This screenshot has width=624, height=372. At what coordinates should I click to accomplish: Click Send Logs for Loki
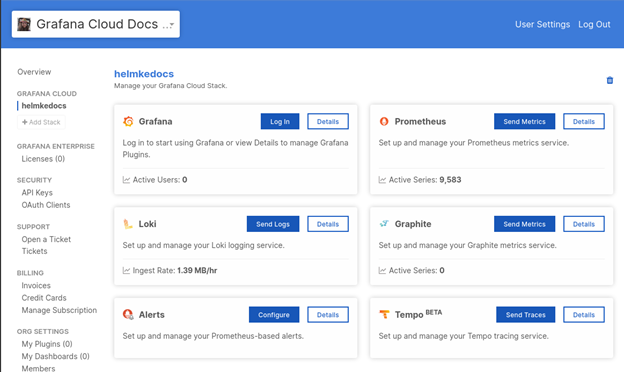tap(273, 224)
